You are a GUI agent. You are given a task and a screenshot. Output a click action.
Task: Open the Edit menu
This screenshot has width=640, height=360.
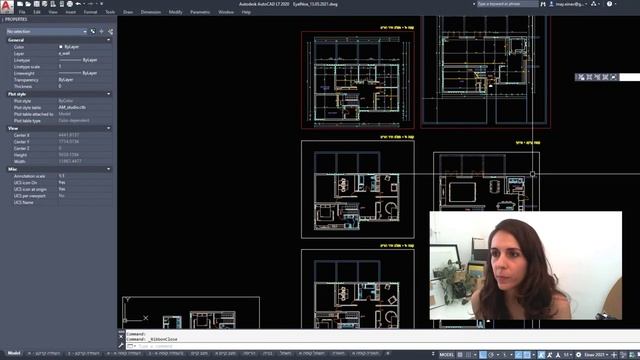[x=37, y=12]
